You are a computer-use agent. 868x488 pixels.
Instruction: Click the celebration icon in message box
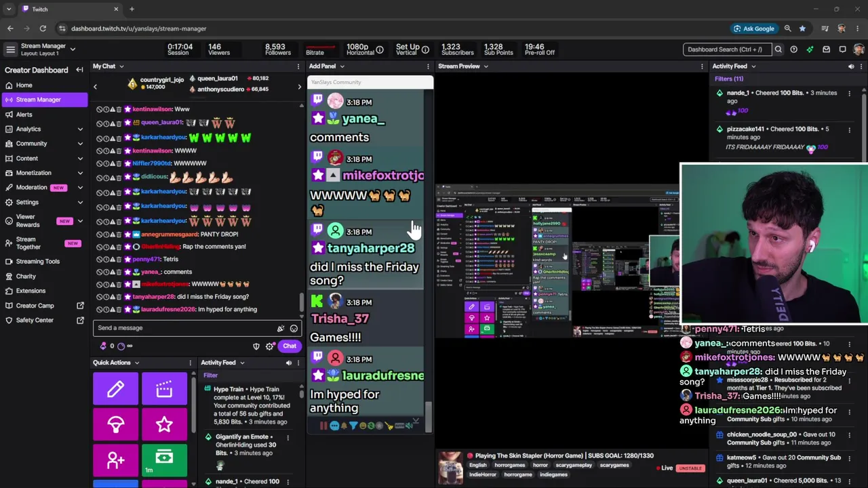point(281,328)
